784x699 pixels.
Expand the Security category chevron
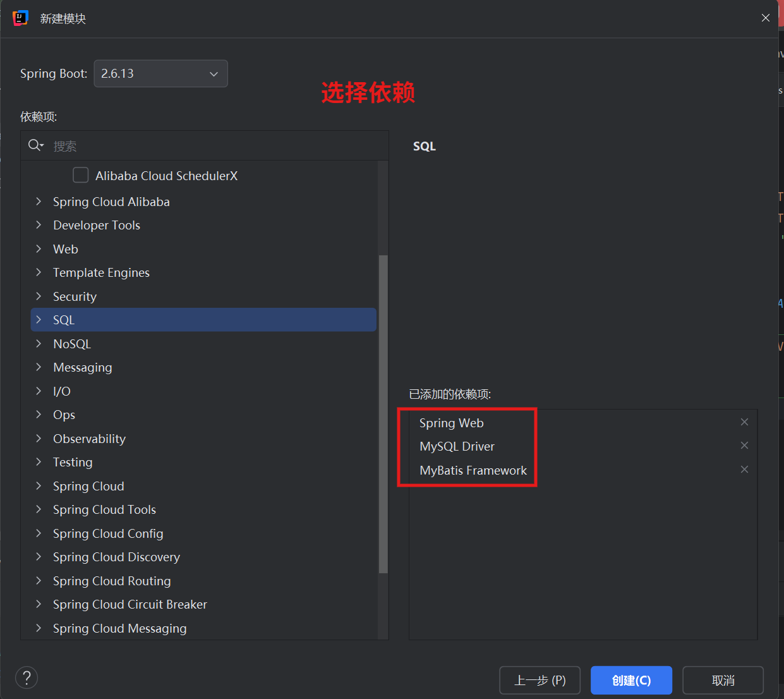(x=39, y=296)
